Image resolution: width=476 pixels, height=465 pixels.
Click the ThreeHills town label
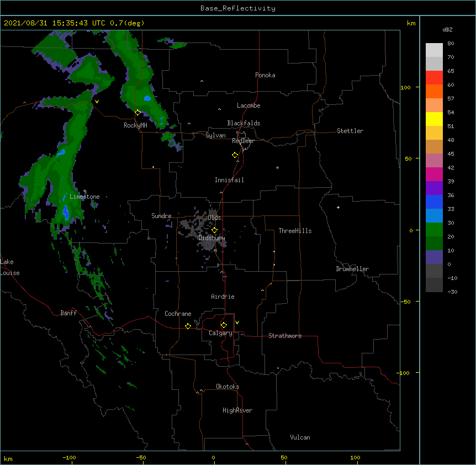[x=295, y=231]
